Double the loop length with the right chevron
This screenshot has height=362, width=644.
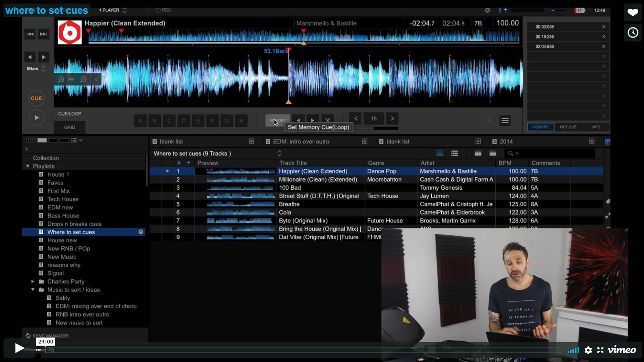(392, 118)
